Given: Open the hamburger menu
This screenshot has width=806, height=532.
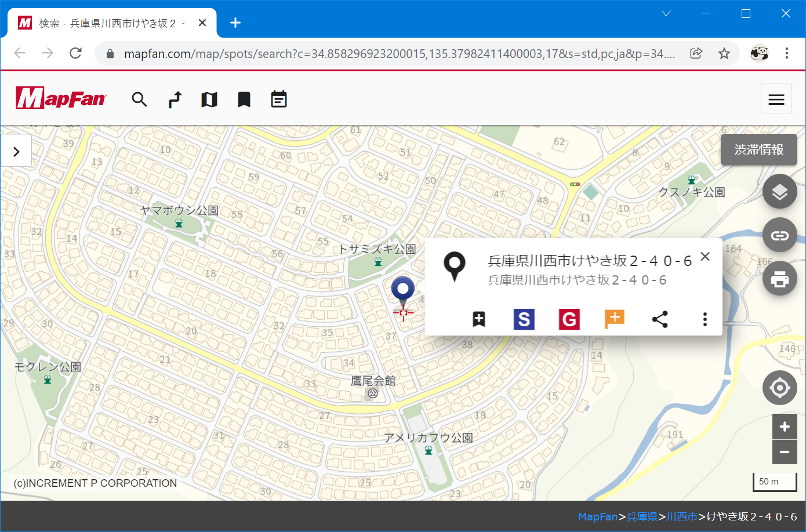Looking at the screenshot, I should (776, 99).
